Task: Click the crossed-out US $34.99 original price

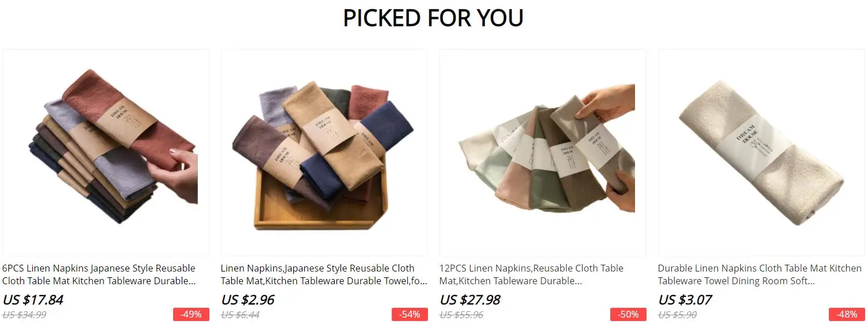Action: coord(24,315)
